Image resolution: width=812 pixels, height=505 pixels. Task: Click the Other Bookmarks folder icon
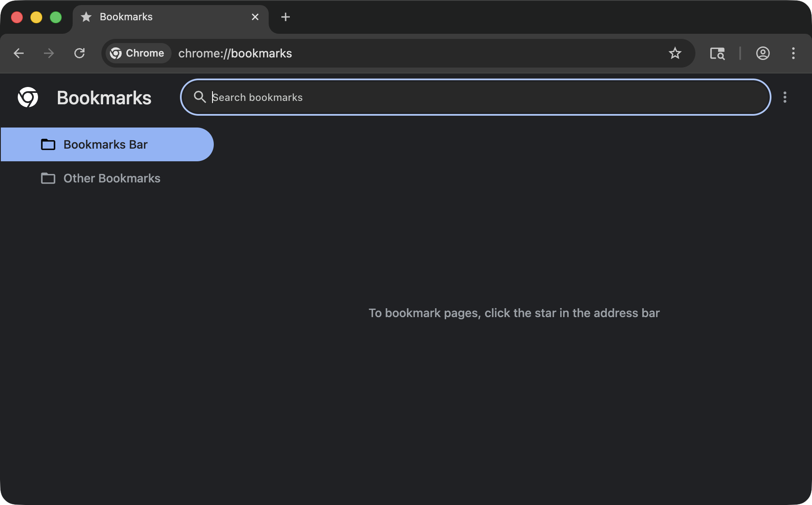[48, 178]
